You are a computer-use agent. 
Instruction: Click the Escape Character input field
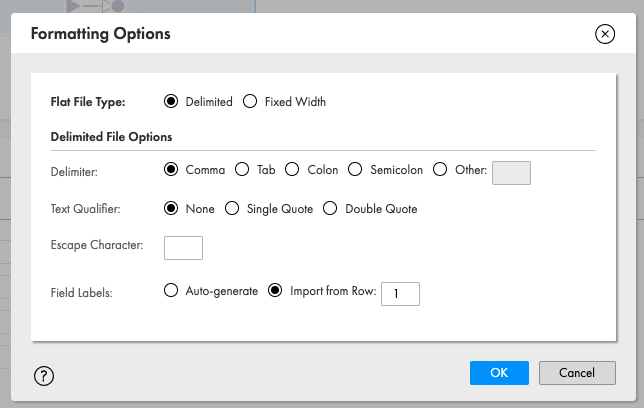183,248
